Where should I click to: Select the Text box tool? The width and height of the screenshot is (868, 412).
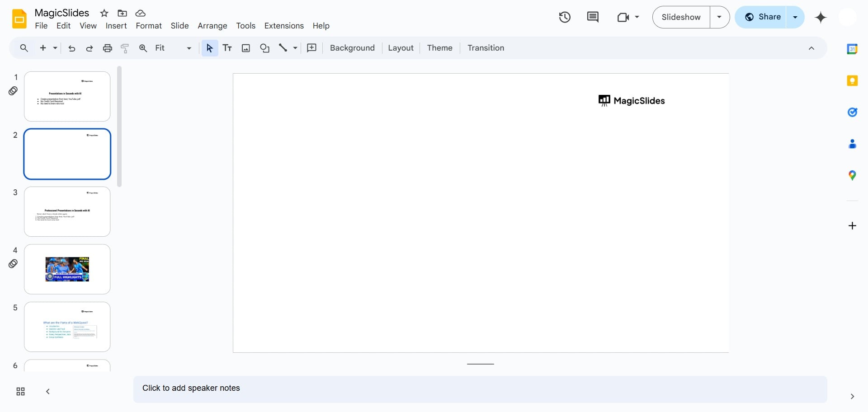pos(227,48)
